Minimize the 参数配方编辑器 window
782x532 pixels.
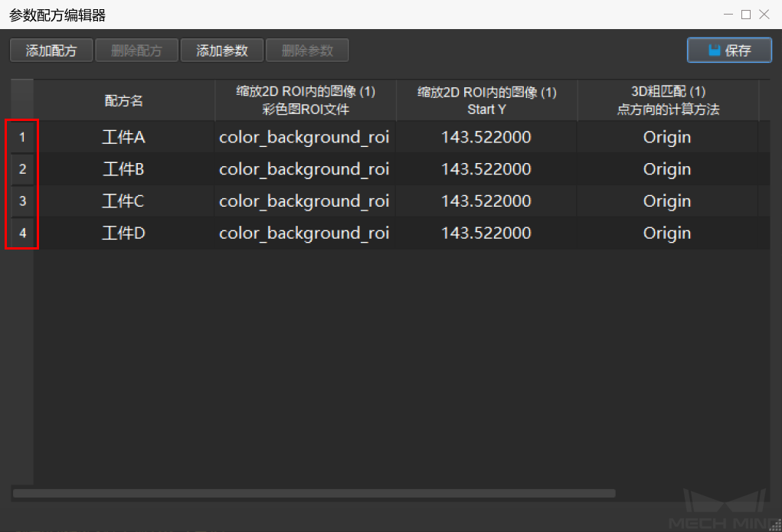[x=728, y=15]
